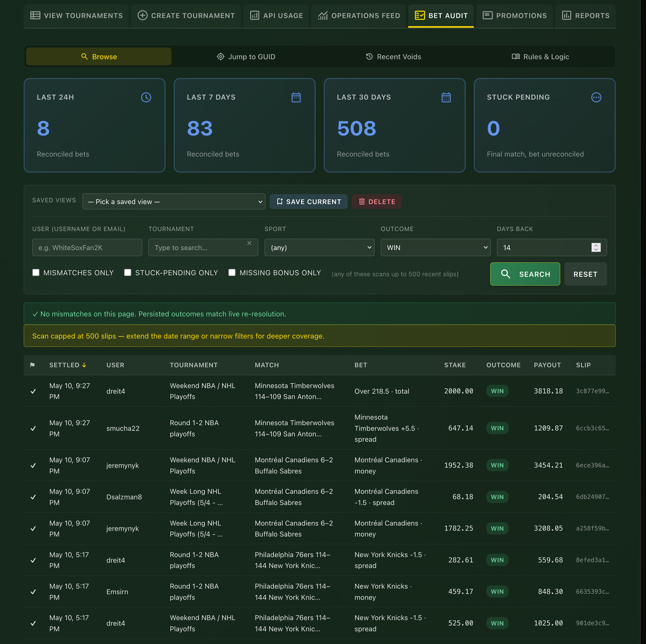The image size is (646, 644).
Task: Open slip 6635393c link
Action: tap(592, 592)
